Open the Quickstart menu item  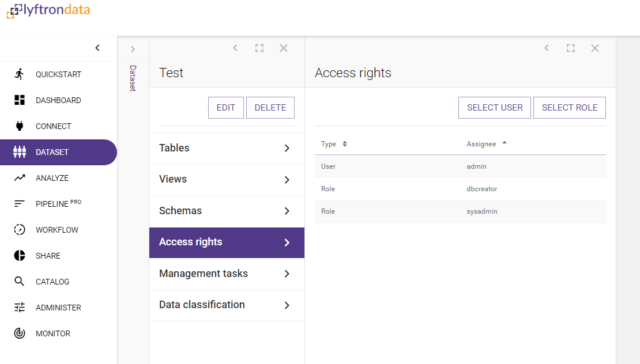58,74
